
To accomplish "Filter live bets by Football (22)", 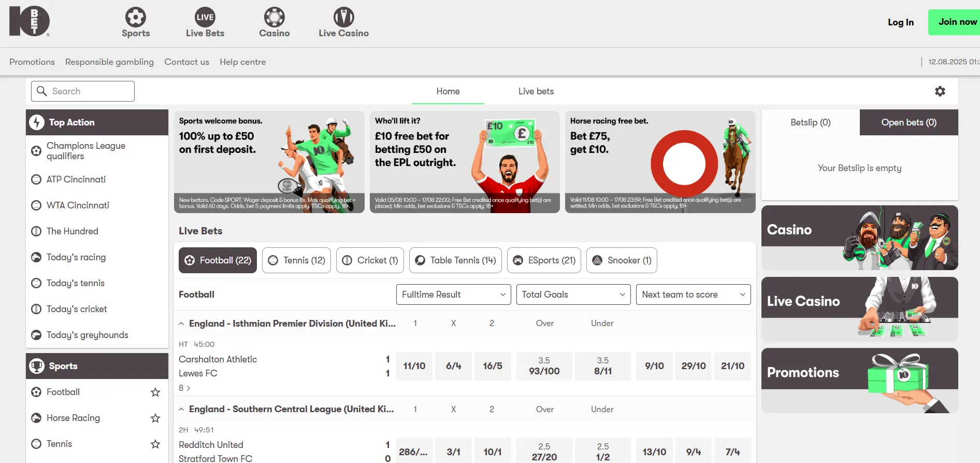I will [218, 260].
